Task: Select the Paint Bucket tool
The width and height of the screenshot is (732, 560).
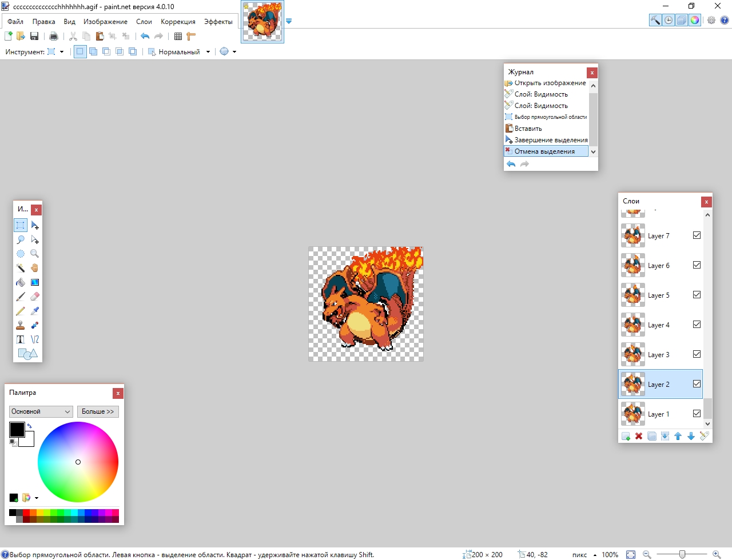Action: point(21,282)
